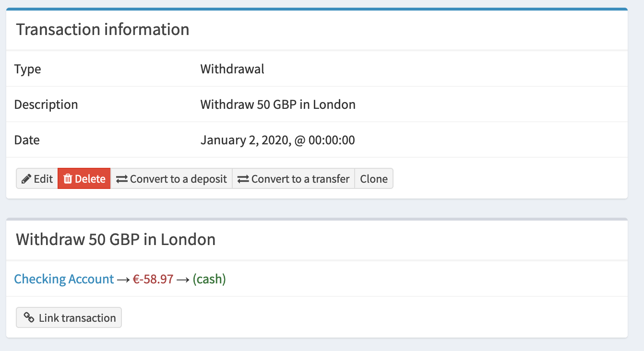Open the Checking Account link
The width and height of the screenshot is (644, 351).
[x=64, y=279]
